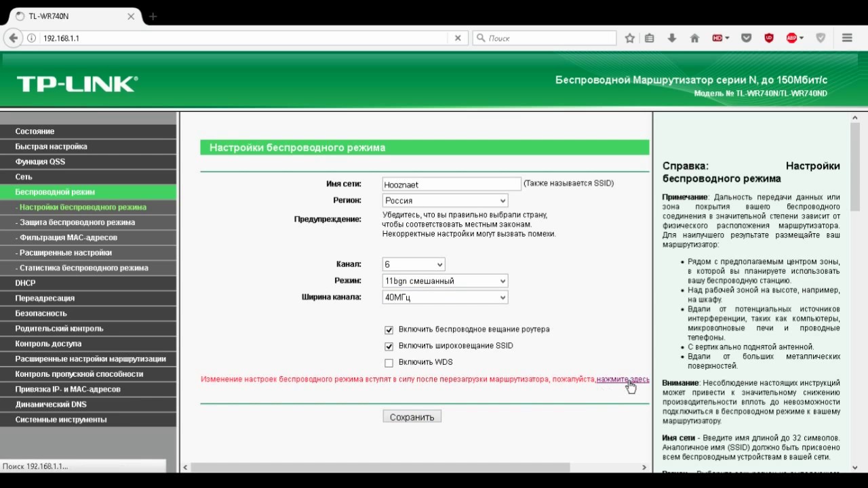Screen dimensions: 868x488
Task: Click the site info icon in address bar
Action: [x=31, y=38]
